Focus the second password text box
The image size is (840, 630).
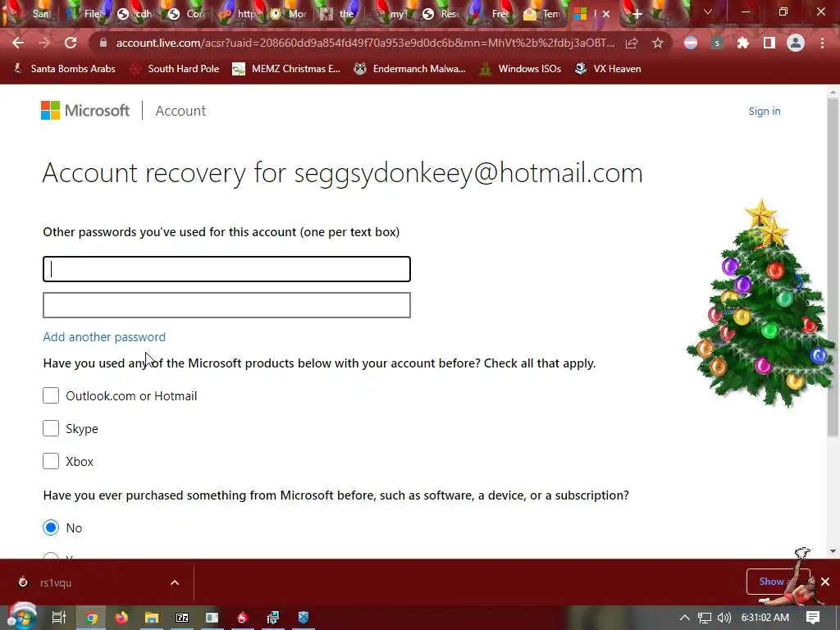pos(226,305)
